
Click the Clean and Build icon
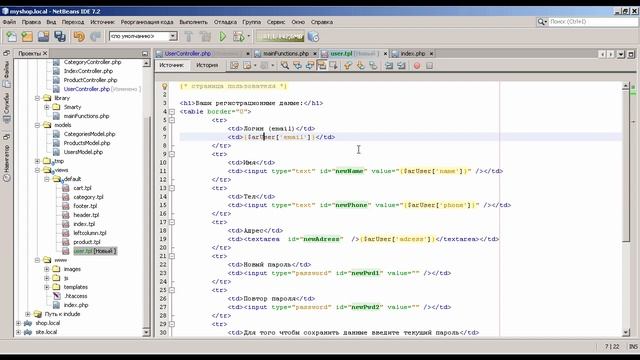coord(205,37)
